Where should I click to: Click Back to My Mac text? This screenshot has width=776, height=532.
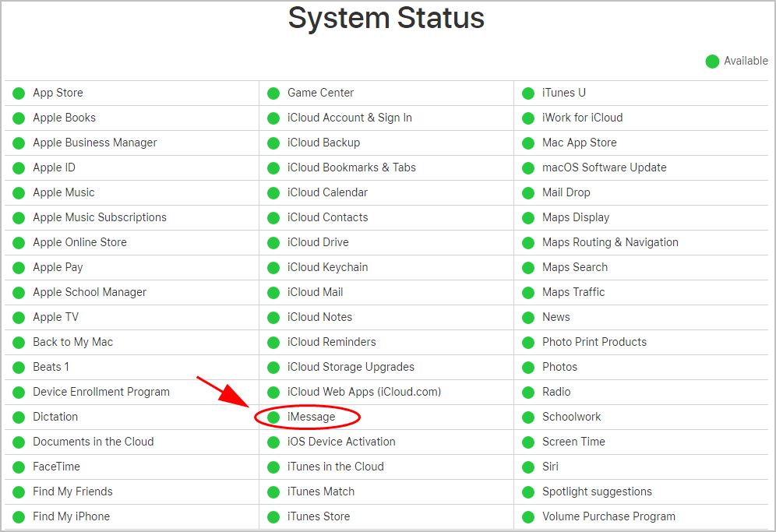click(x=72, y=342)
